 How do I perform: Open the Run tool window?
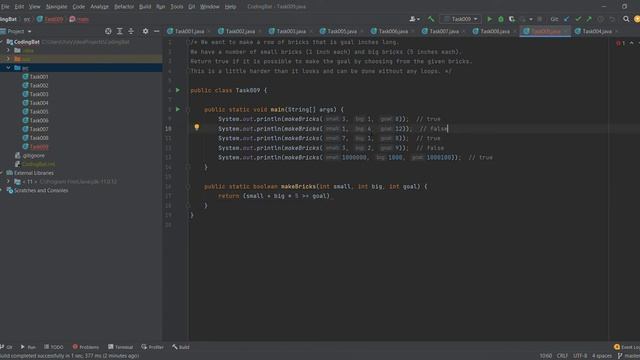click(x=28, y=347)
